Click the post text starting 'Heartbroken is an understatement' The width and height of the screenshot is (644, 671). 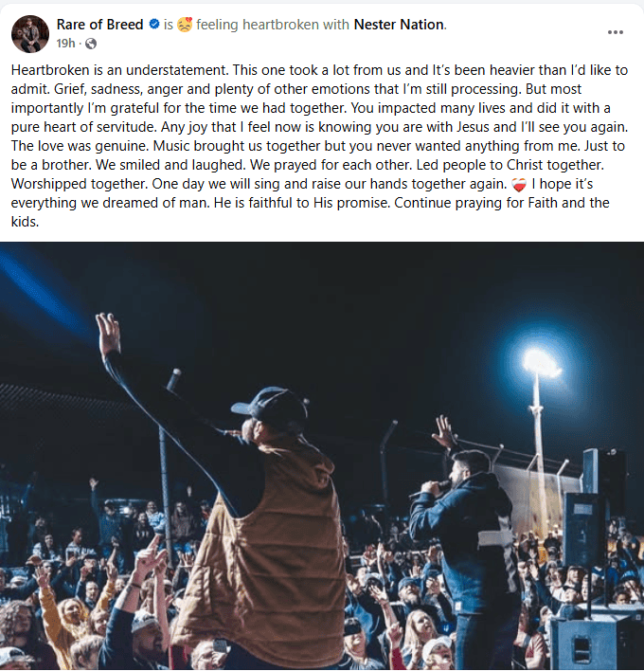[319, 146]
